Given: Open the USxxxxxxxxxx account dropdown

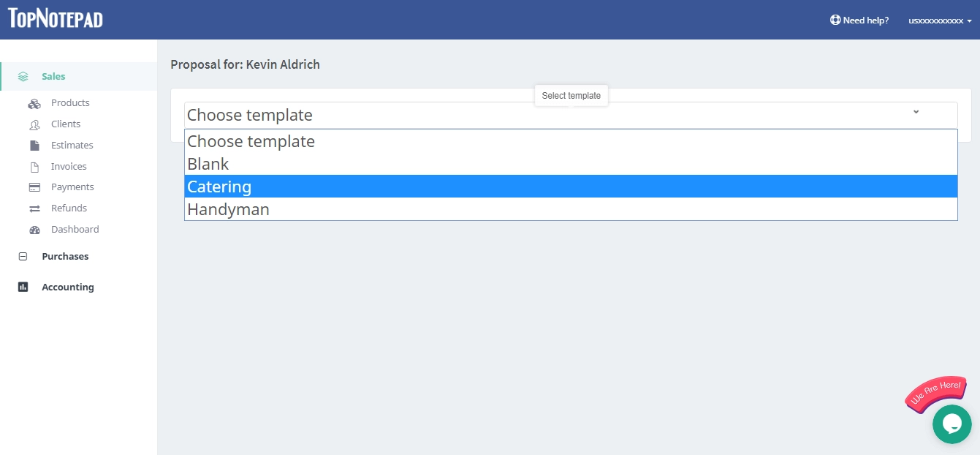Looking at the screenshot, I should point(939,20).
